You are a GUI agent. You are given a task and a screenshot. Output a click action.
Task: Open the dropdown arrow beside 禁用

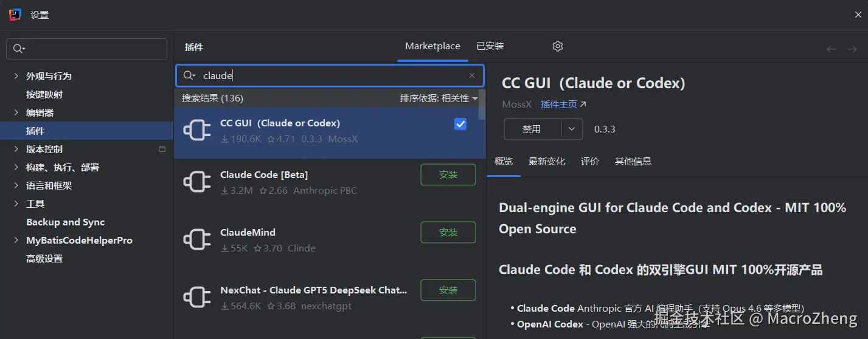pyautogui.click(x=572, y=129)
